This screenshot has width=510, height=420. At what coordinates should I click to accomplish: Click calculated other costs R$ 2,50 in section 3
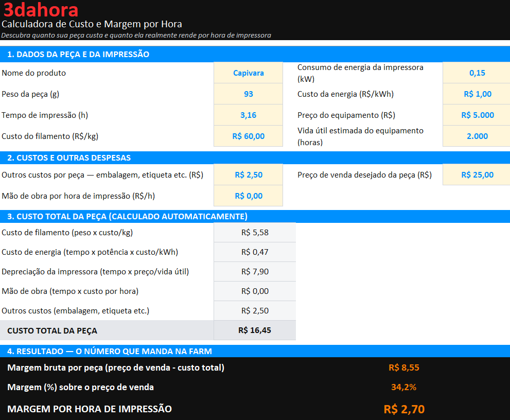click(255, 311)
